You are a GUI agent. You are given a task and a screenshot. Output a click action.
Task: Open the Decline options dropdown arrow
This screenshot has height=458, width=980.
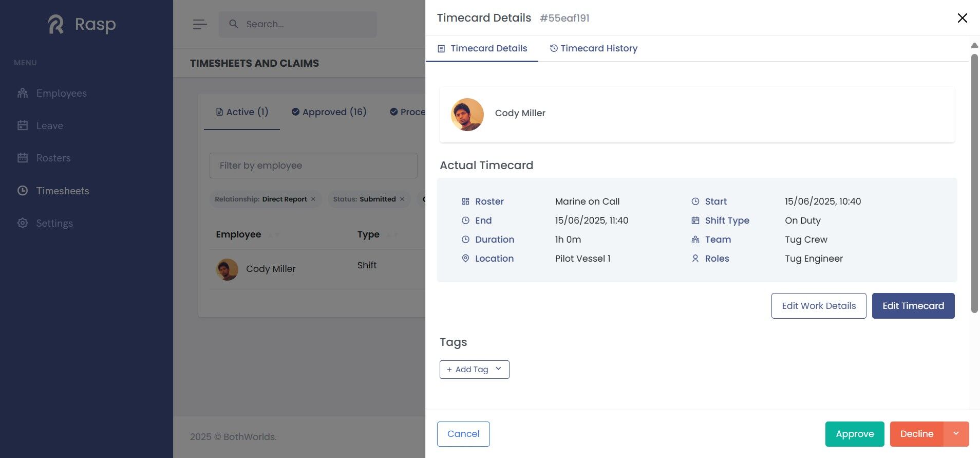coord(956,434)
